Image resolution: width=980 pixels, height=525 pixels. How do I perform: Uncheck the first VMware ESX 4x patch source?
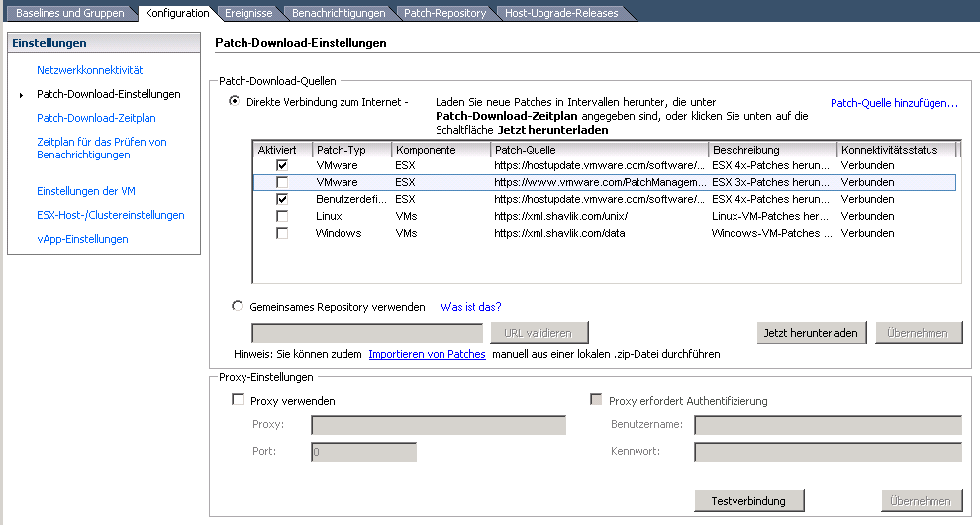(x=282, y=166)
